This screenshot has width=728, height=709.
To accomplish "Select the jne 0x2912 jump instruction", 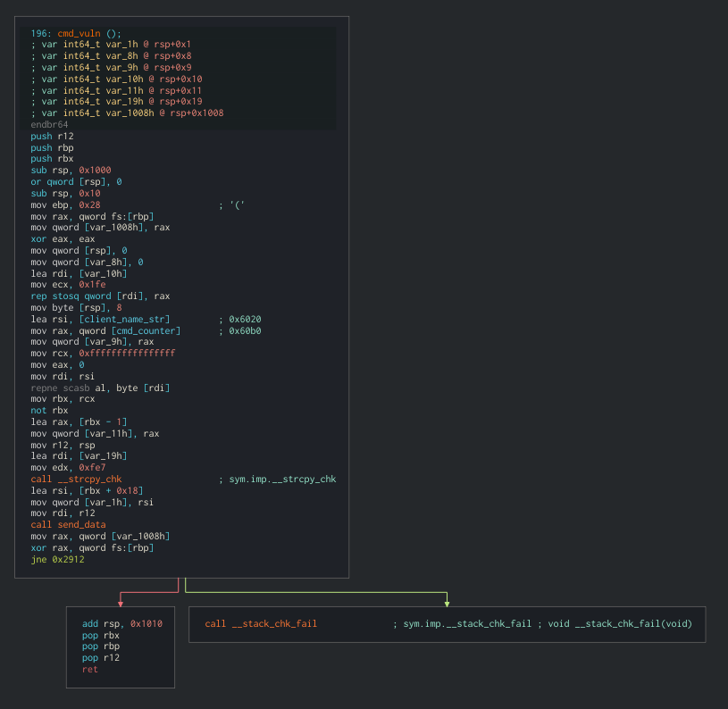I will pos(55,559).
